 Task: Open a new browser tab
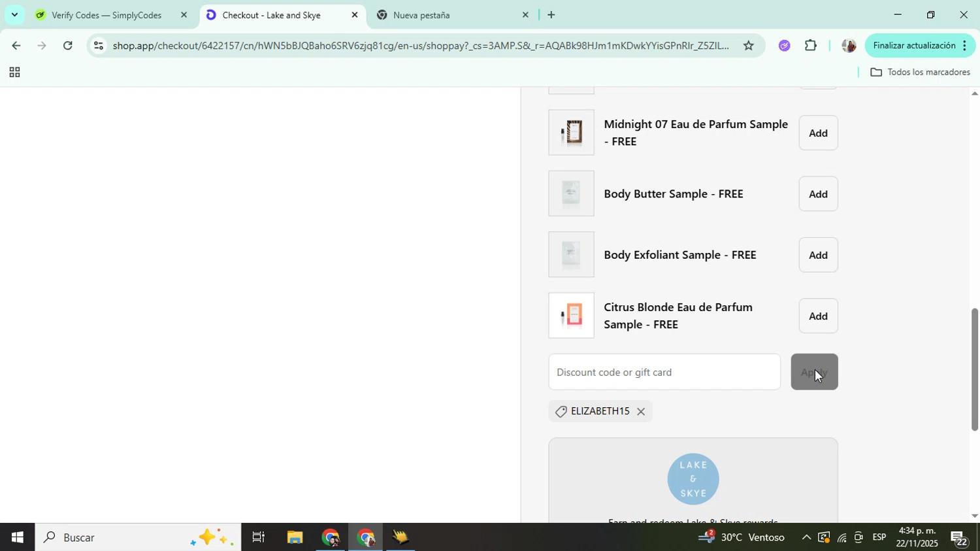pos(551,15)
